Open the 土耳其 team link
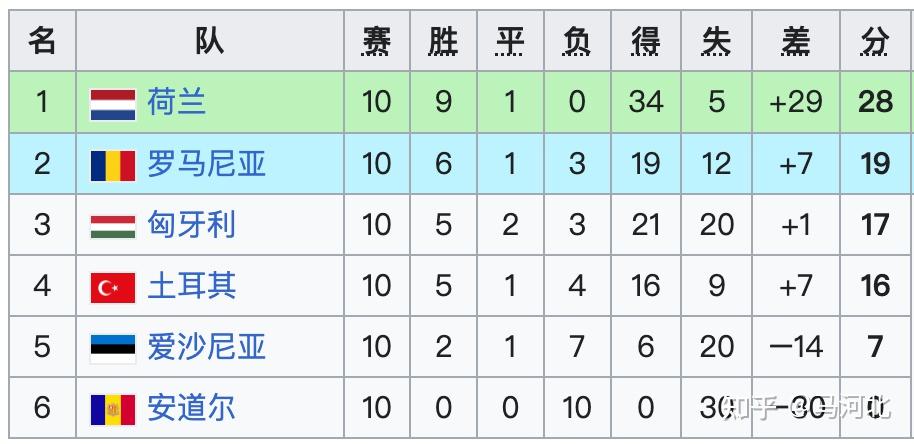This screenshot has height=444, width=914. coord(191,287)
